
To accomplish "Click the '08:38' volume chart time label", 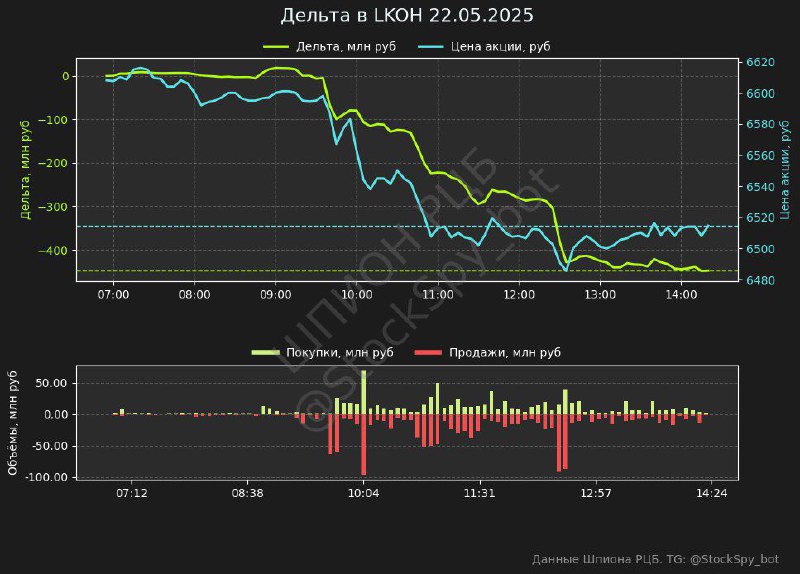I will 247,493.
